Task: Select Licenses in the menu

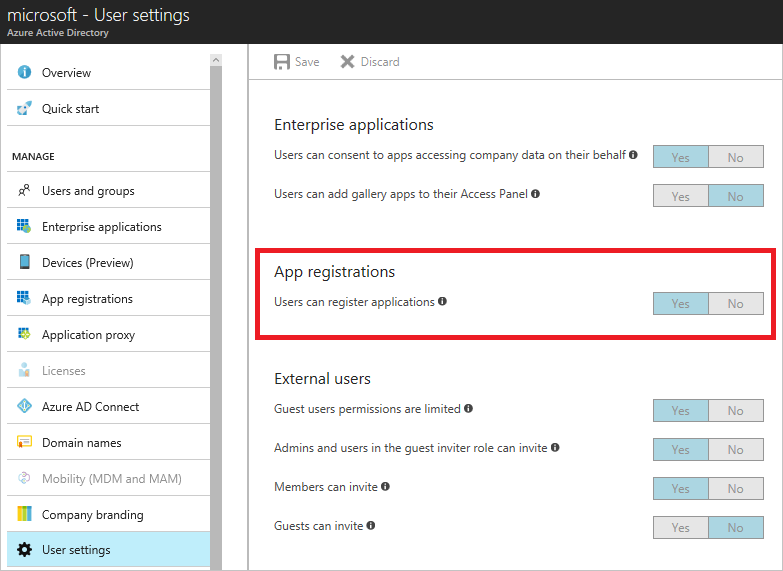Action: (x=108, y=370)
